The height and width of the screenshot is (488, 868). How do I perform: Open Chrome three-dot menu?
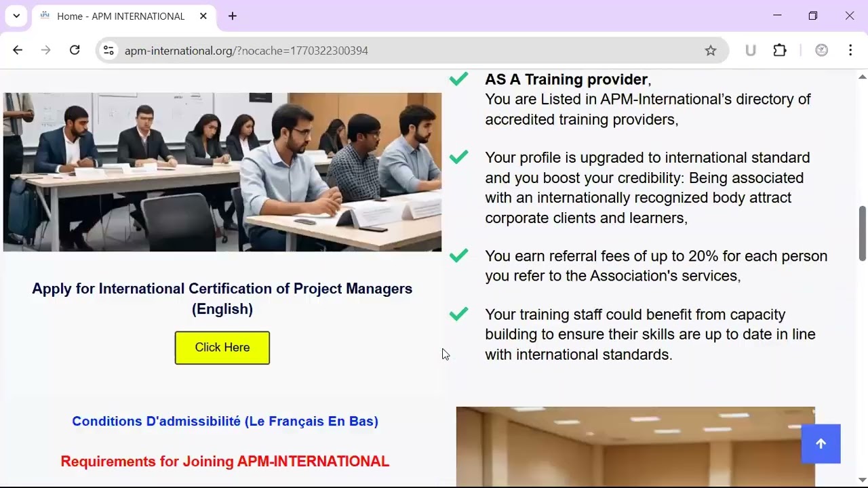[x=850, y=50]
